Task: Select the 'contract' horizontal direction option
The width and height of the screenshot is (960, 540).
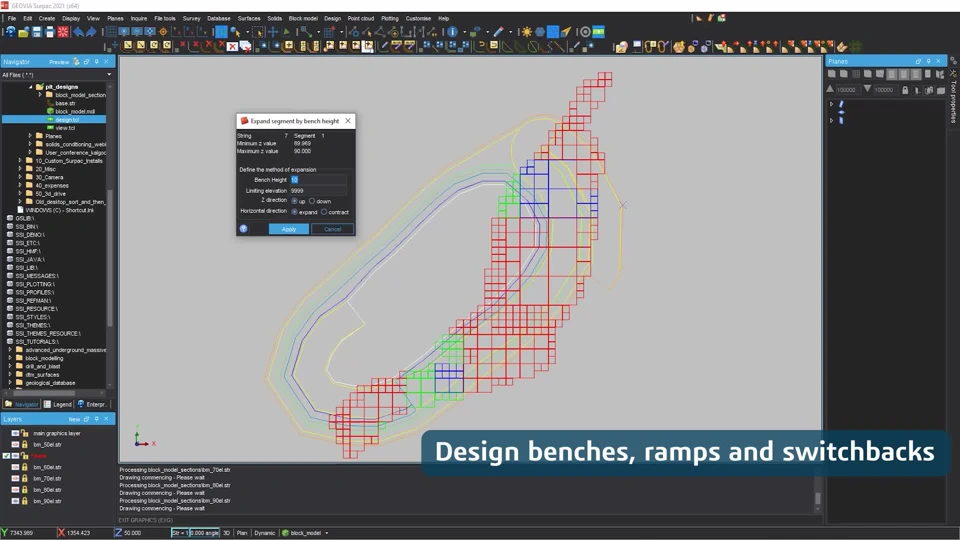Action: (324, 212)
